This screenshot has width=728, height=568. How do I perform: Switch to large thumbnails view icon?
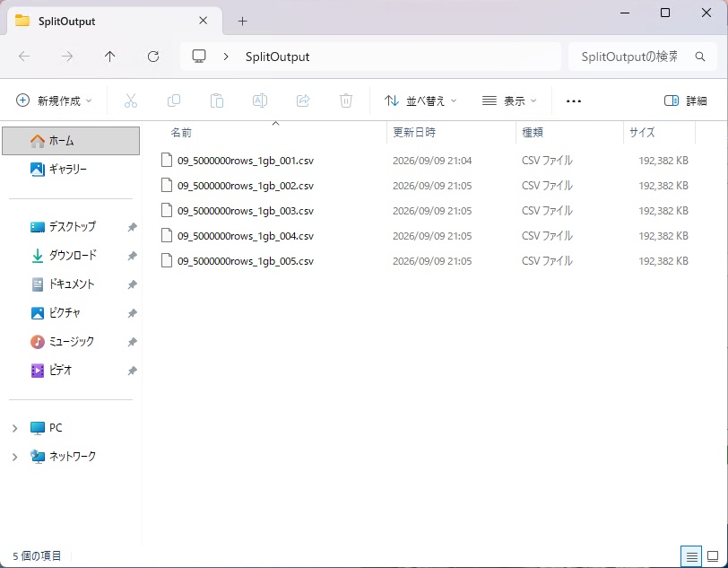(x=713, y=556)
